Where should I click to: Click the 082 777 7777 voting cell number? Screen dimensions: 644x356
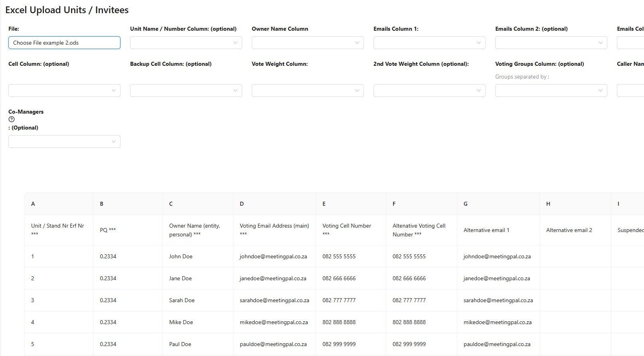339,300
